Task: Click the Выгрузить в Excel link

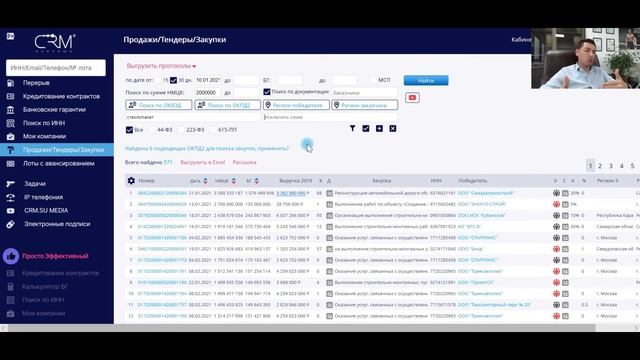Action: pyautogui.click(x=202, y=162)
